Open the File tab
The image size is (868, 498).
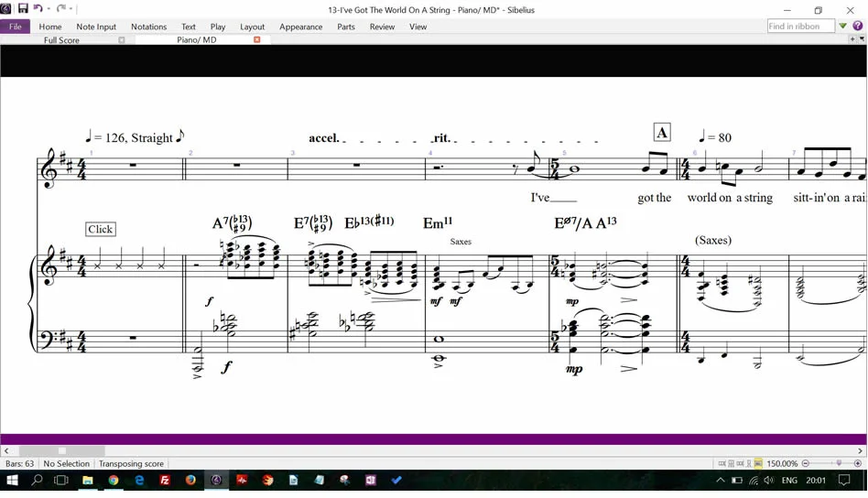(x=15, y=27)
